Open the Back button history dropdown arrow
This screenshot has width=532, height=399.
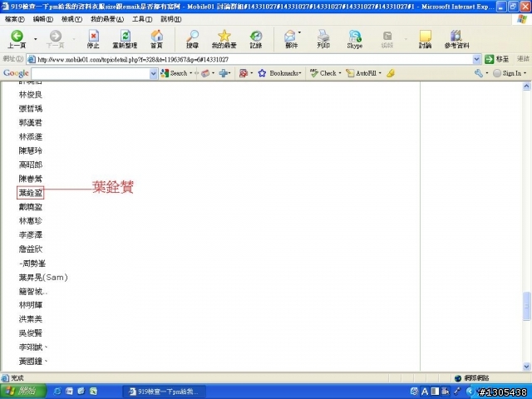pyautogui.click(x=35, y=39)
